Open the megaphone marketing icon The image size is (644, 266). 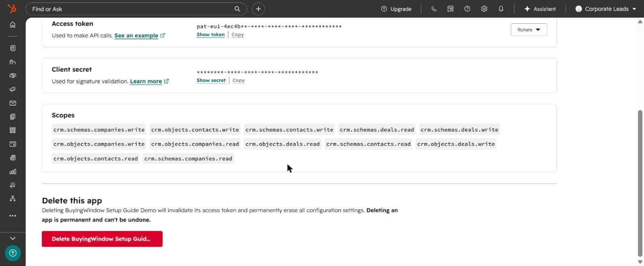click(13, 89)
